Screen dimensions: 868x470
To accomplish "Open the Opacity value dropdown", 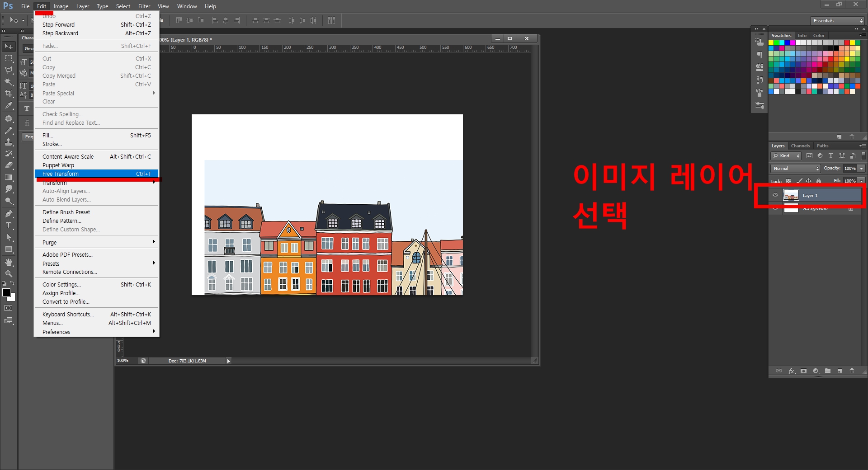I will 862,168.
